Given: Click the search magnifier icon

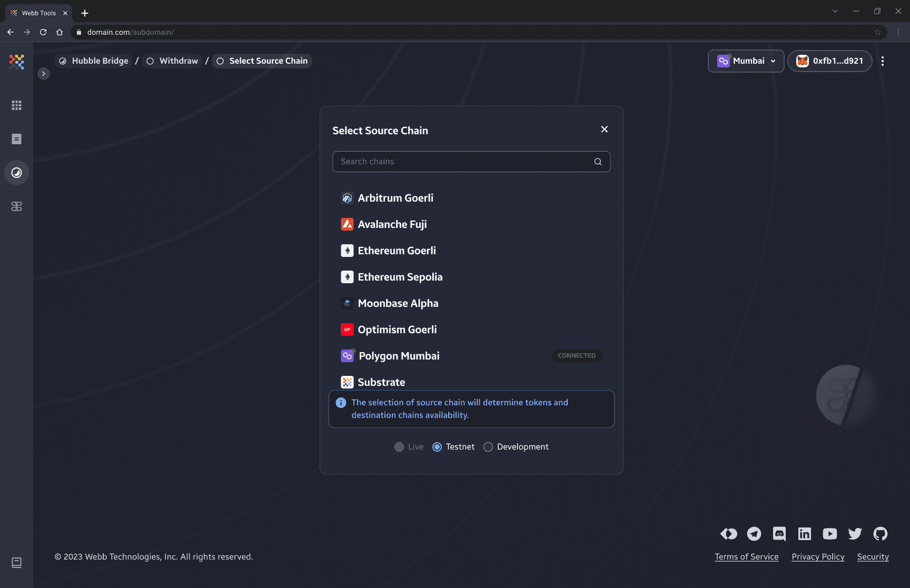Looking at the screenshot, I should (x=598, y=162).
